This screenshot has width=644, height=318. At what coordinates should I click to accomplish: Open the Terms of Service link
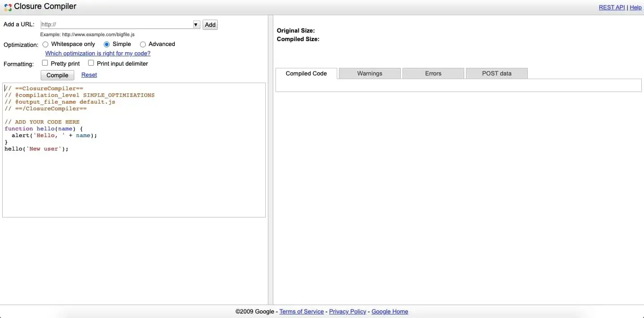pyautogui.click(x=301, y=312)
